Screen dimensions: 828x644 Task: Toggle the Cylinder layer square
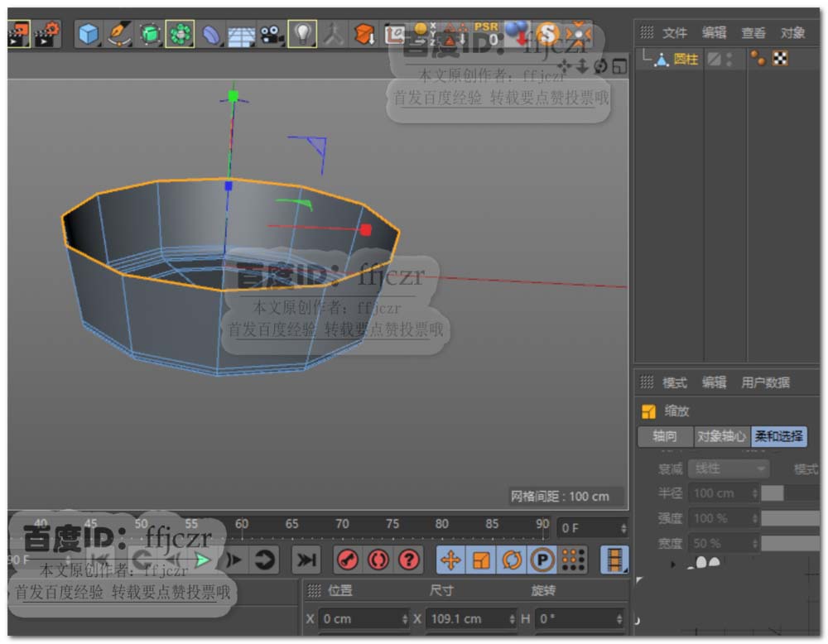point(714,59)
